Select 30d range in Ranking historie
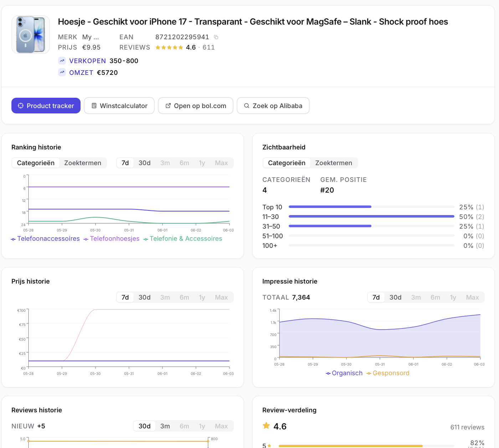499x448 pixels. click(144, 163)
